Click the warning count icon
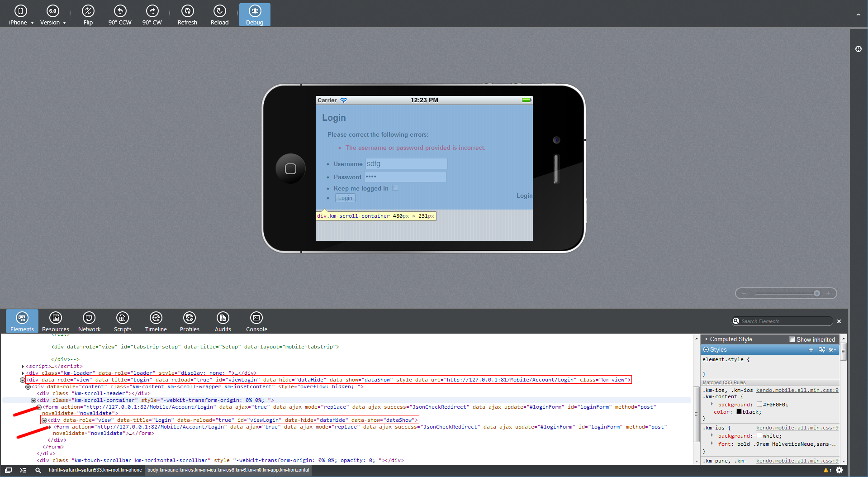 827,470
